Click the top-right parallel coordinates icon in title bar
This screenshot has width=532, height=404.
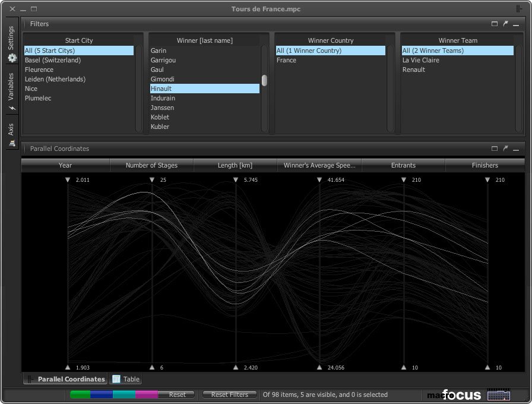(520, 9)
